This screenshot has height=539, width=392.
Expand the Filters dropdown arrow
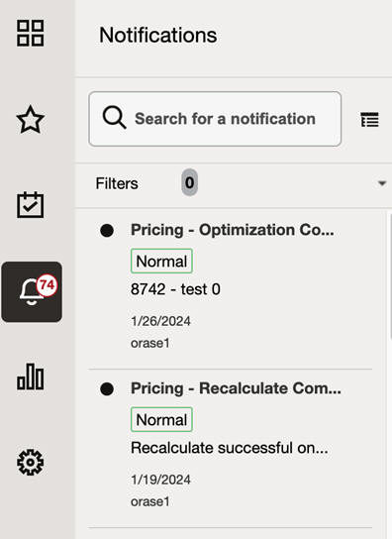coord(382,183)
